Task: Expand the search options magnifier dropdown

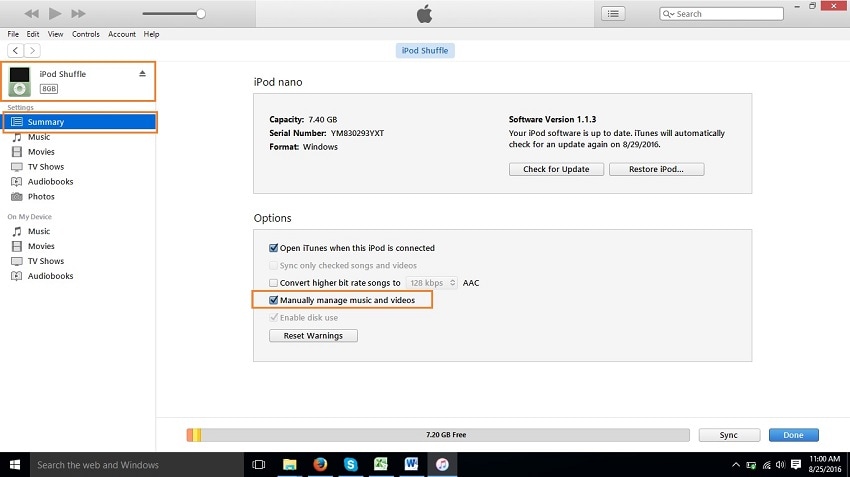Action: tap(668, 14)
